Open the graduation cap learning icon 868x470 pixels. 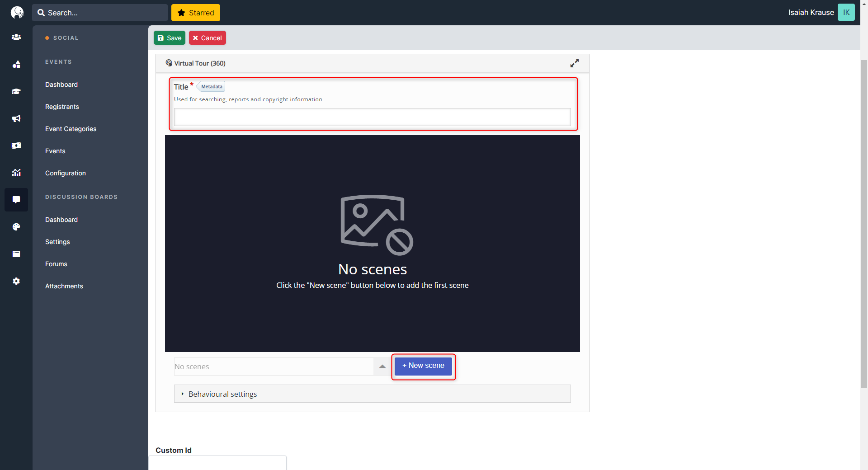[x=16, y=91]
